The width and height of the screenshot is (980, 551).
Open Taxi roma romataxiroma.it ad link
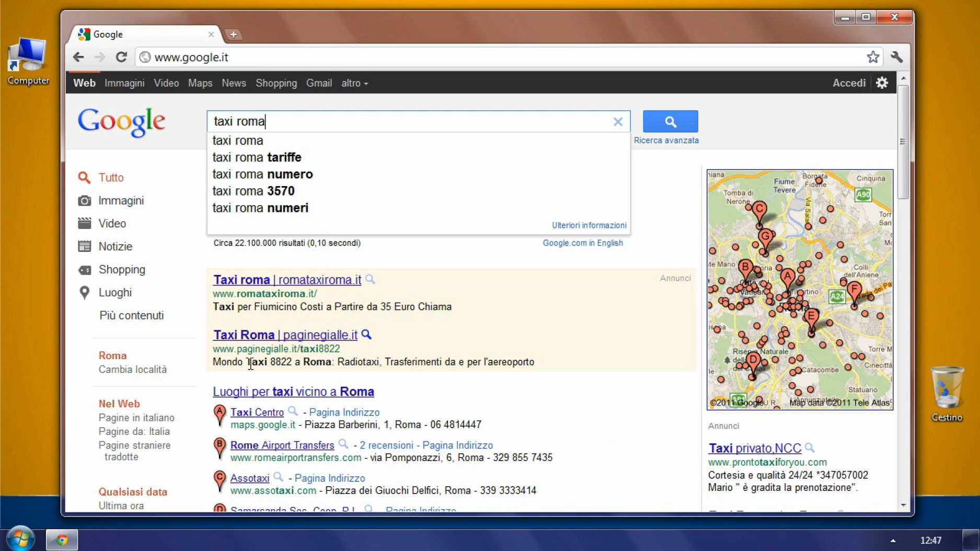(x=287, y=280)
